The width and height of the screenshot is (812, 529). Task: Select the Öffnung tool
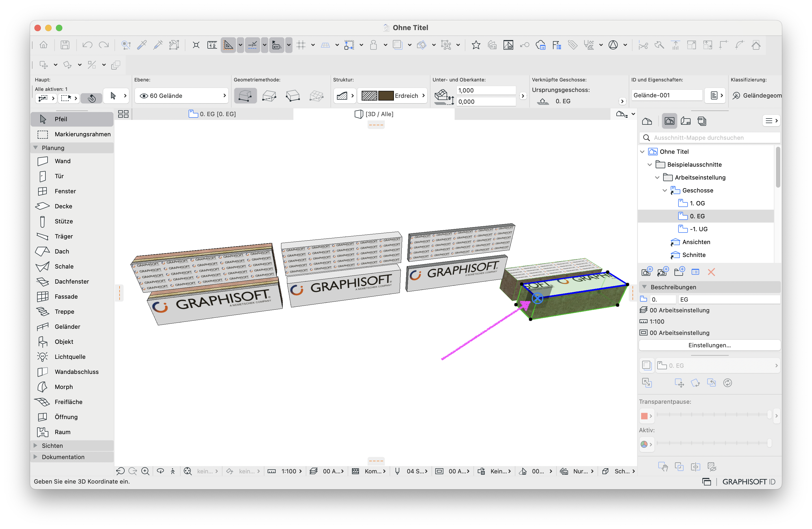pos(72,417)
